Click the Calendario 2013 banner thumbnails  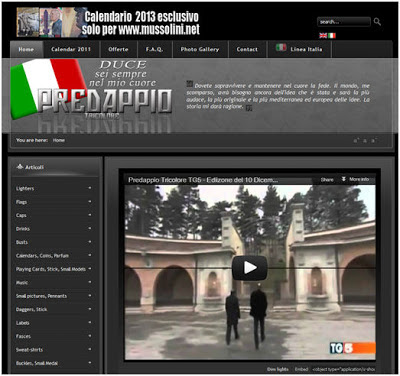tap(52, 22)
